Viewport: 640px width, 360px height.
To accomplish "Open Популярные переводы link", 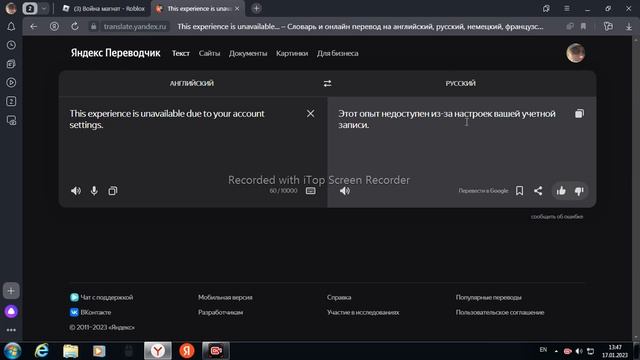I will 488,297.
